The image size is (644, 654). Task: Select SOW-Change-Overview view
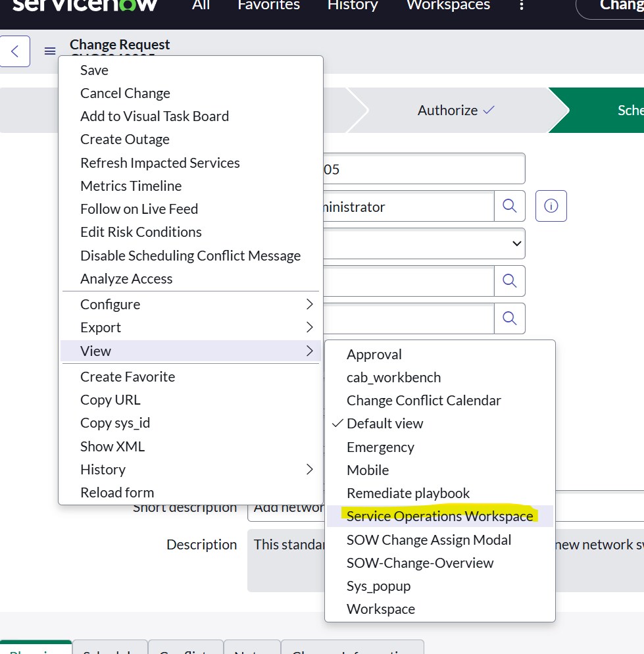tap(440, 563)
